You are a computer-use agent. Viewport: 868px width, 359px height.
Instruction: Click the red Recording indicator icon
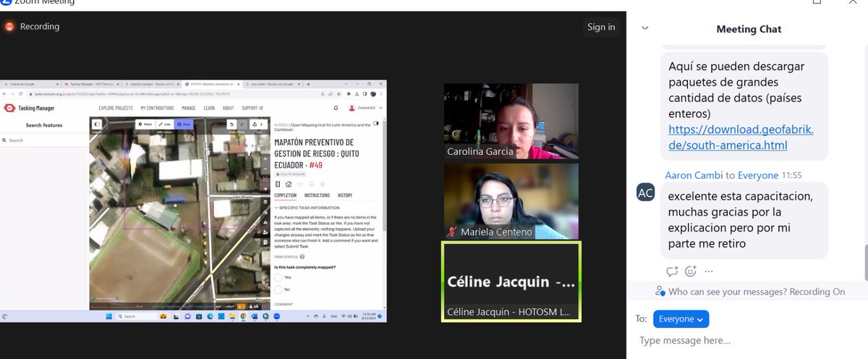click(10, 27)
